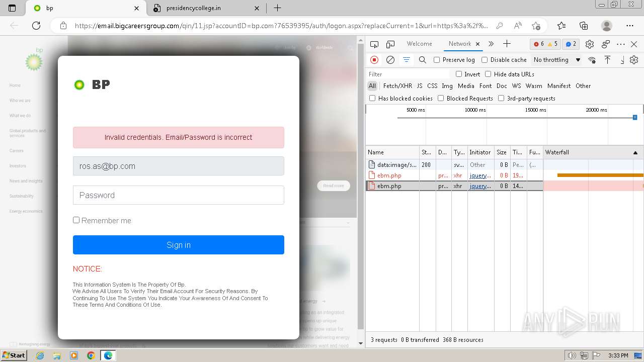Open Edge Settings and more menu

[630, 26]
